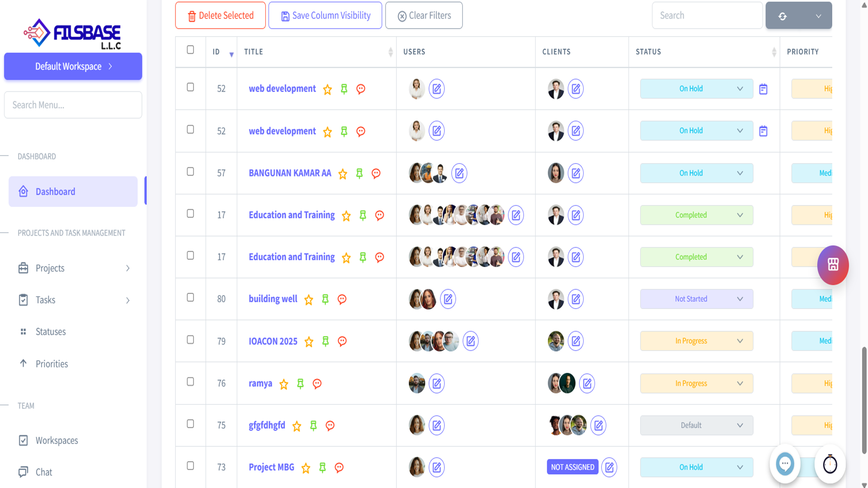Image resolution: width=868 pixels, height=488 pixels.
Task: Check the row checkbox for Project MBG
Action: click(x=190, y=465)
